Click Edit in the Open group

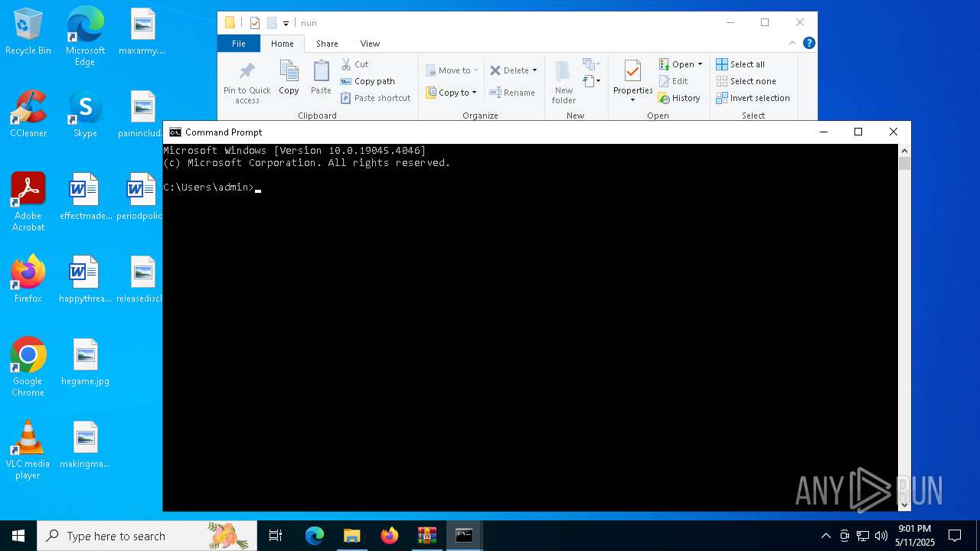pos(674,81)
